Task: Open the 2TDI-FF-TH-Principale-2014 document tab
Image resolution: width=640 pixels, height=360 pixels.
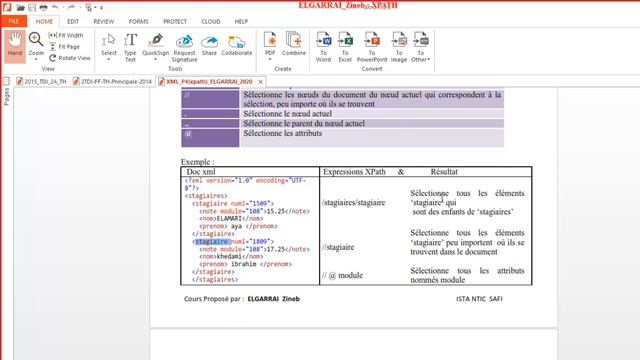Action: tap(112, 82)
